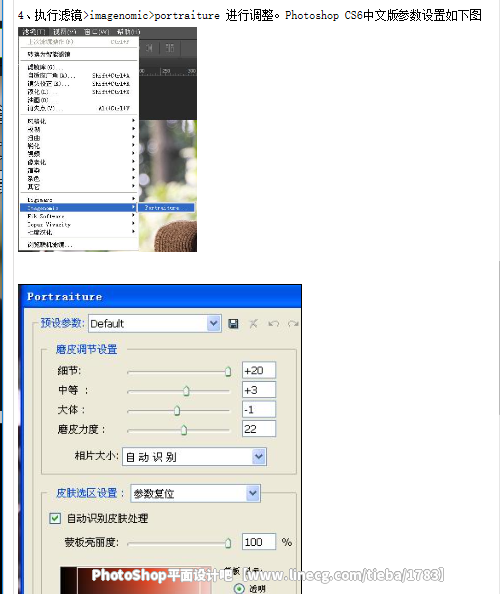Choose 液化 from the filter menu
The height and width of the screenshot is (594, 500).
[79, 92]
